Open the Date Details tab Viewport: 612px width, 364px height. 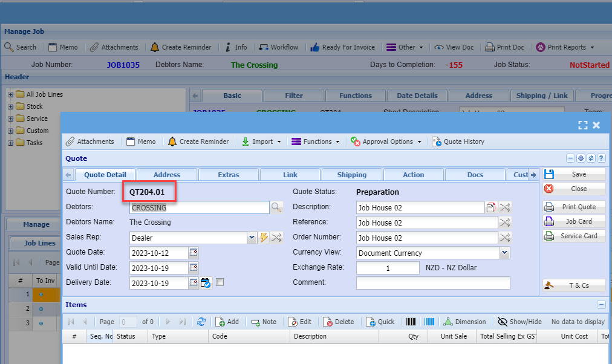(x=417, y=96)
